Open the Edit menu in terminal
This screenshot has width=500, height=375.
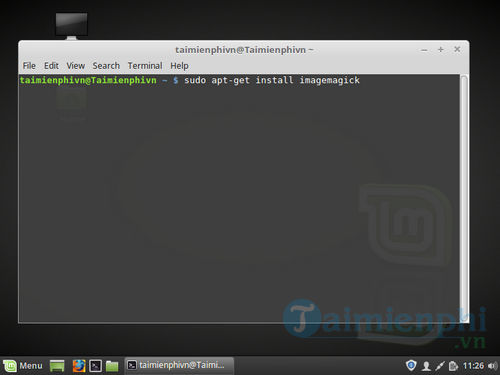[x=51, y=66]
